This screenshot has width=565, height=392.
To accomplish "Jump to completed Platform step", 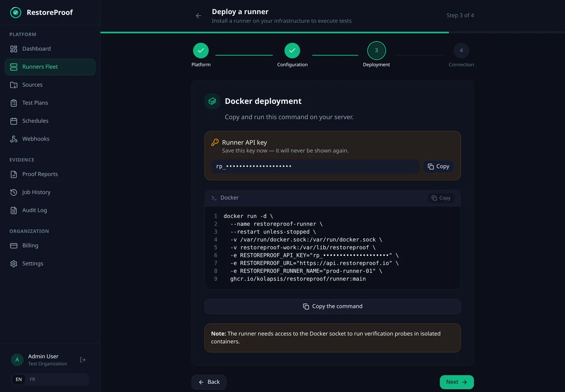I will click(x=201, y=51).
